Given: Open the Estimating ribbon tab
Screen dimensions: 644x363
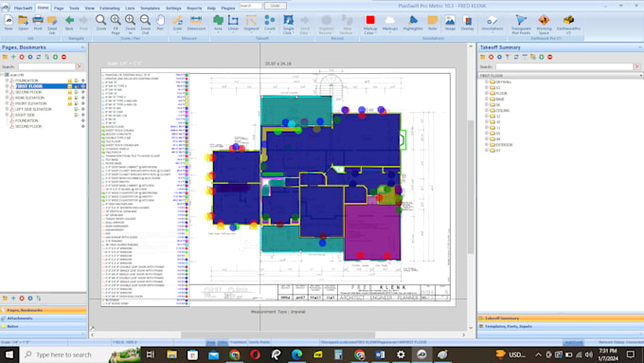Looking at the screenshot, I should coord(110,9).
